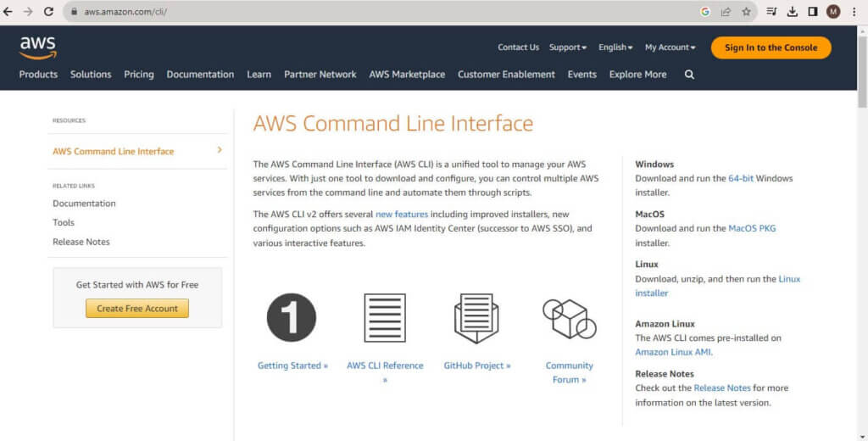Open the Products menu
The height and width of the screenshot is (441, 868).
point(38,75)
